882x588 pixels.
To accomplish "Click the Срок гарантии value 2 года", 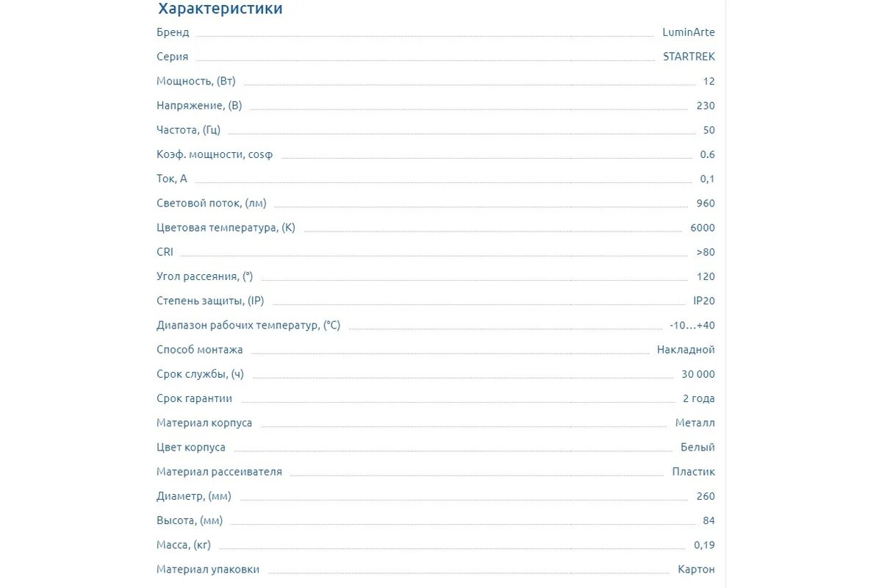I will click(699, 398).
